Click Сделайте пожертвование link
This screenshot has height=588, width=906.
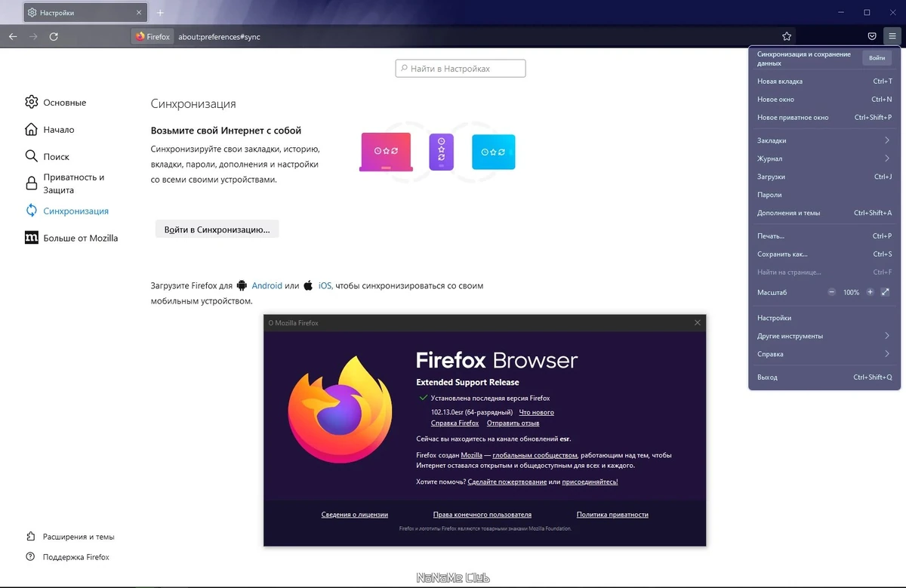[507, 482]
